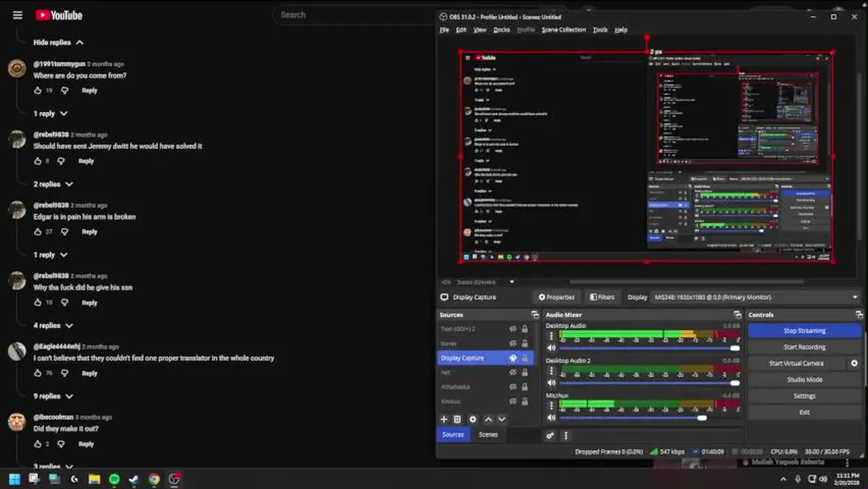Open Mic/Aux options dots
Image resolution: width=868 pixels, height=489 pixels.
[x=551, y=405]
